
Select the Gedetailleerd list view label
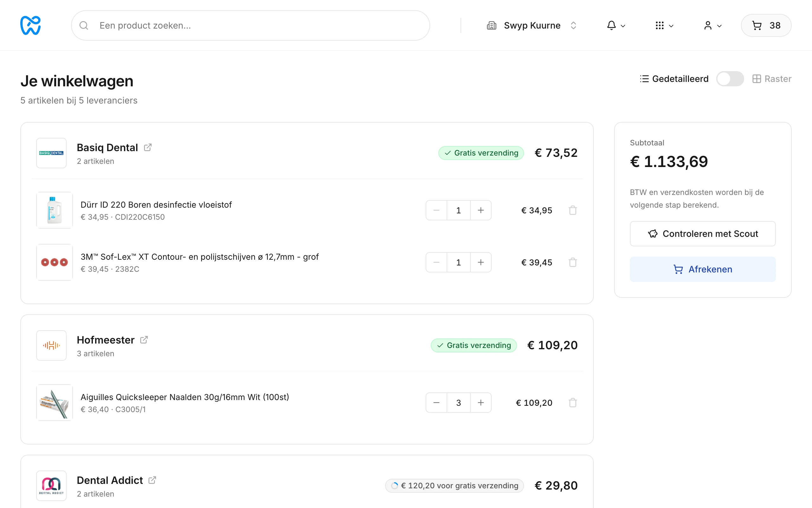674,79
